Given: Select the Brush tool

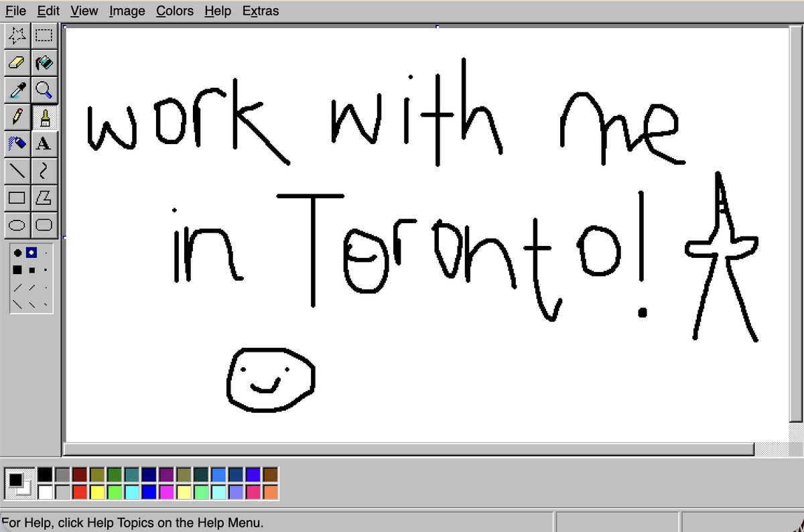Looking at the screenshot, I should click(44, 116).
